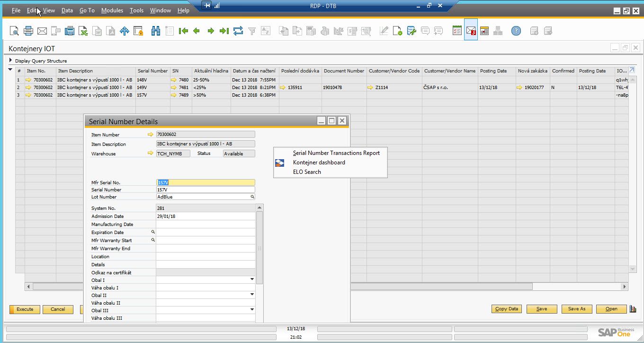
Task: Open the Modules menu
Action: tap(112, 10)
